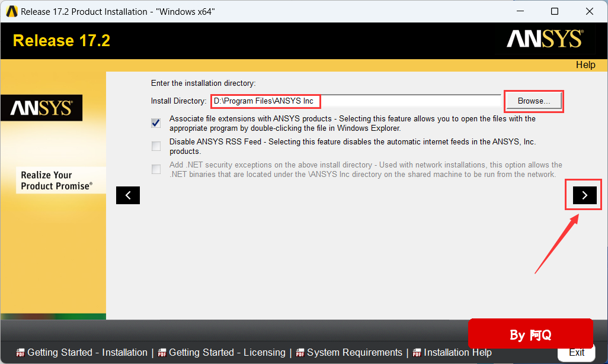Viewport: 608px width, 364px height.
Task: Focus the Install Directory field
Action: click(x=356, y=101)
